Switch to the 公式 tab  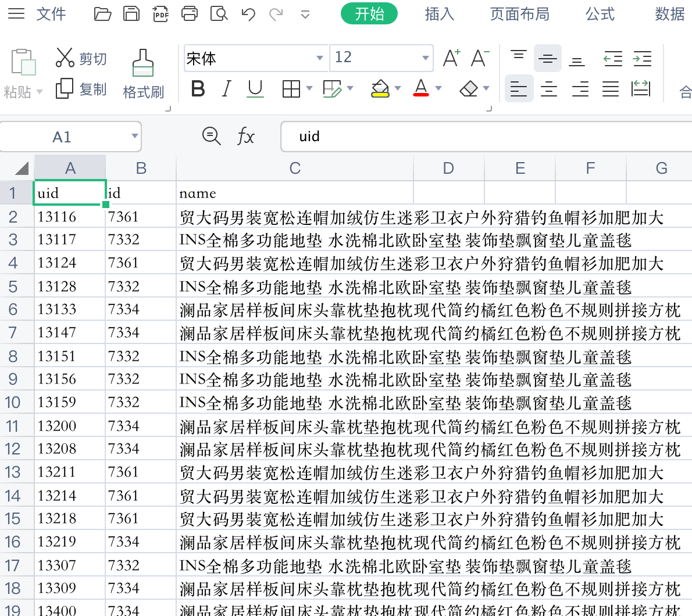click(x=600, y=14)
